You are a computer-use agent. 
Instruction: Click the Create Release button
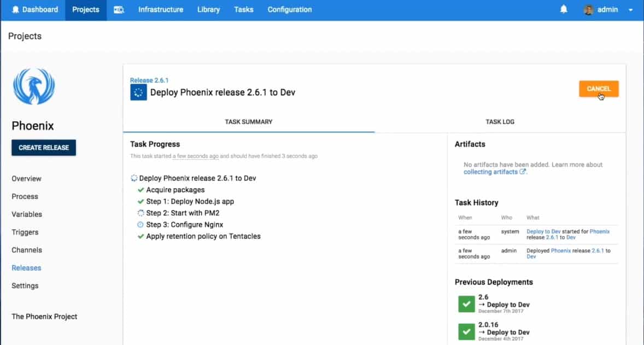pos(44,148)
